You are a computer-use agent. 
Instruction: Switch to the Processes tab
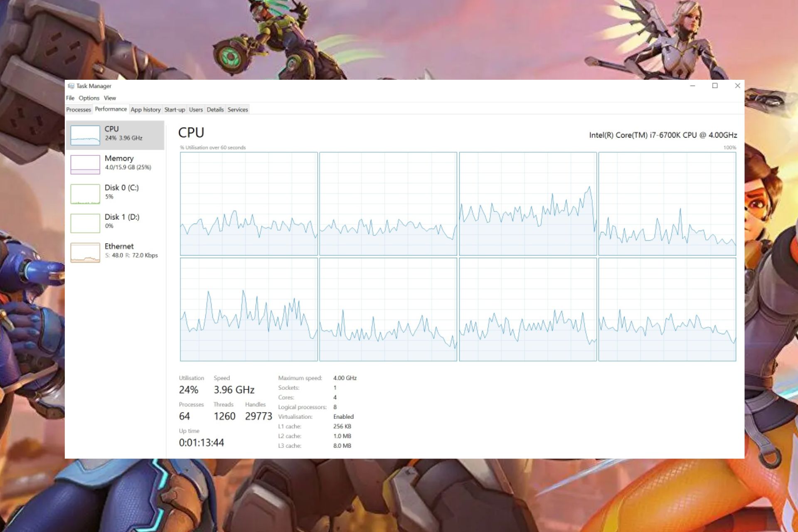79,110
